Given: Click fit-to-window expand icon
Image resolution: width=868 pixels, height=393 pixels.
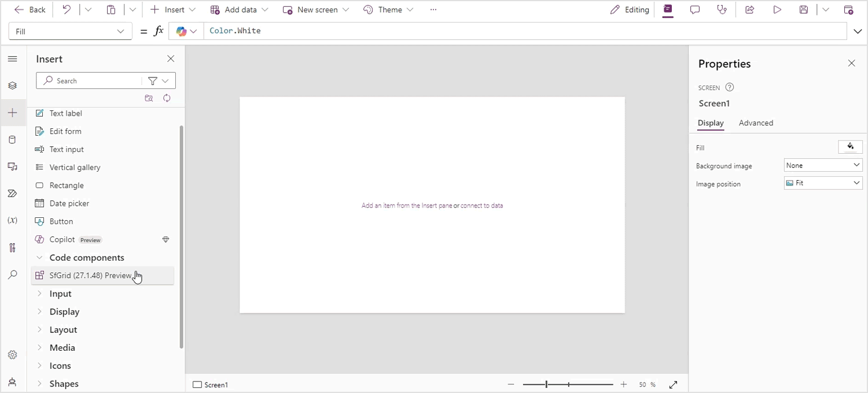Looking at the screenshot, I should tap(674, 384).
